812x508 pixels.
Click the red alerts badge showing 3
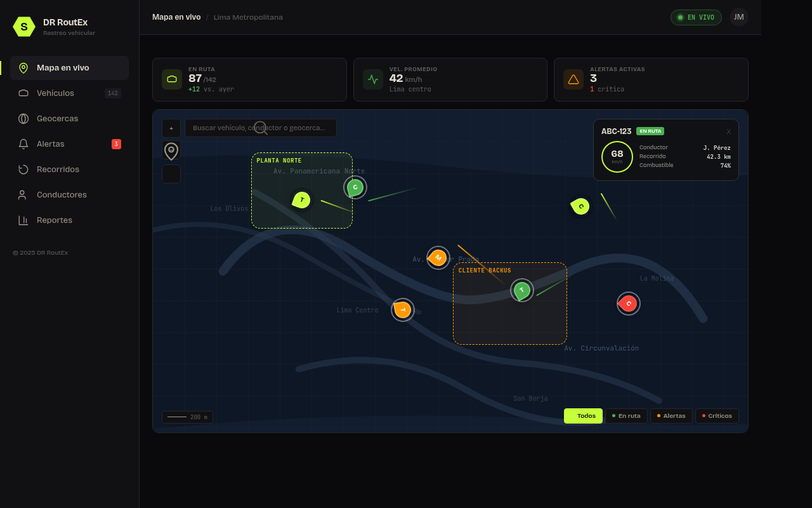pos(116,144)
